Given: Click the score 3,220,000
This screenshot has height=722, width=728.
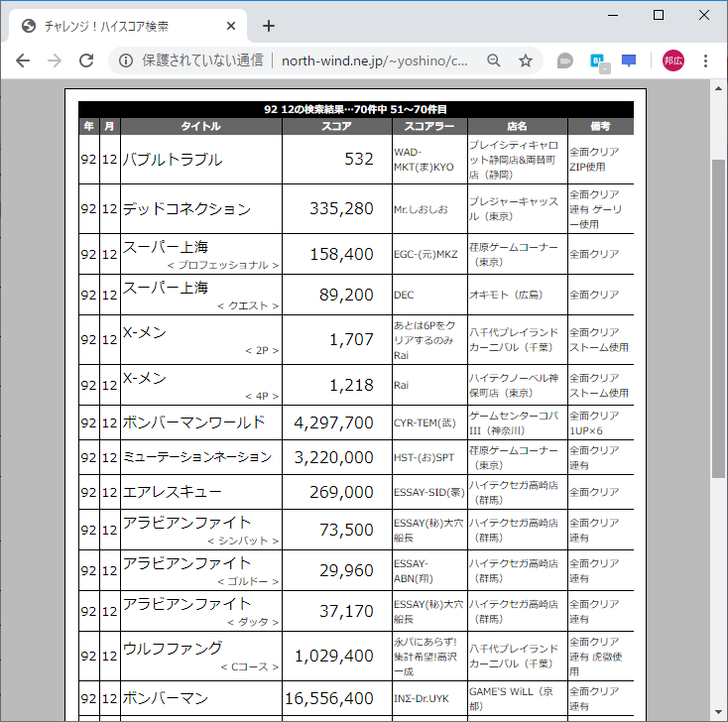Looking at the screenshot, I should (x=333, y=457).
